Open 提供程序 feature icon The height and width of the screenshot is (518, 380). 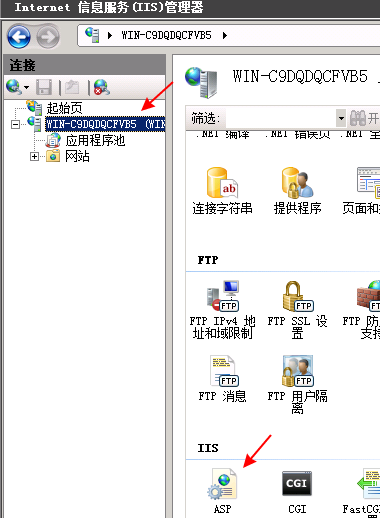click(x=297, y=191)
